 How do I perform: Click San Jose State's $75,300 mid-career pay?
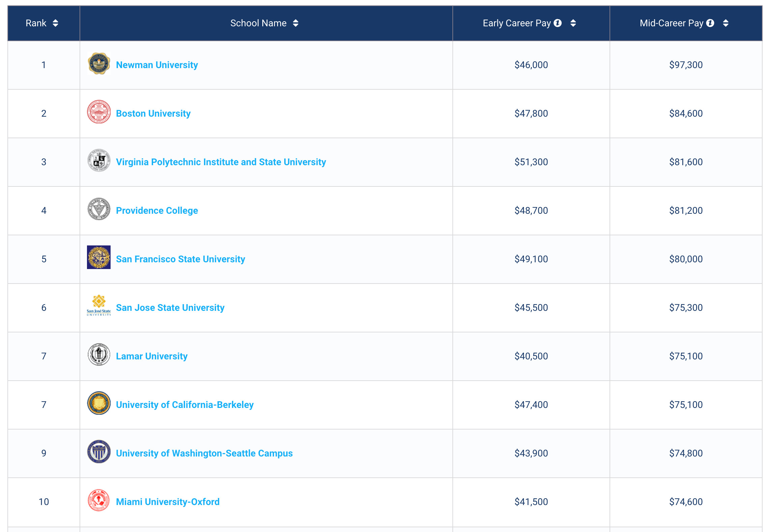click(686, 308)
